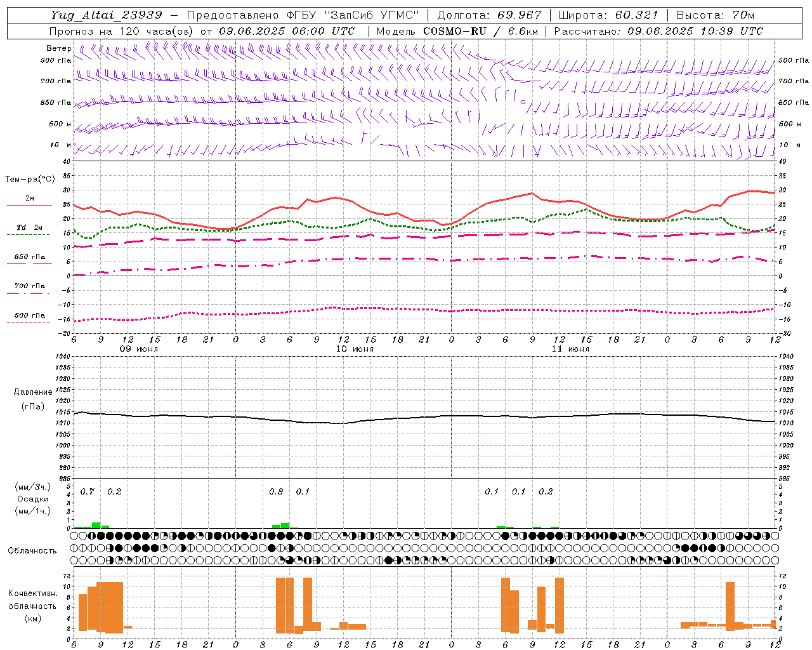The height and width of the screenshot is (650, 812).
Task: Click the Осадки panel label
Action: coord(33,500)
